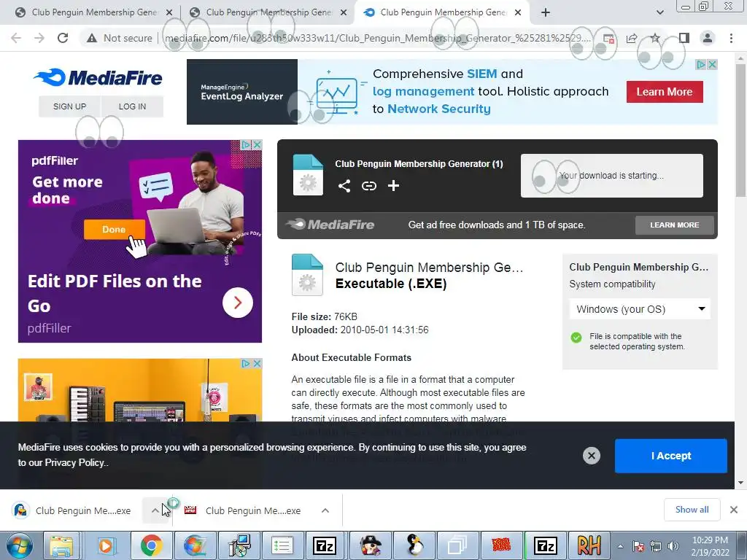The height and width of the screenshot is (560, 747).
Task: Switch to the second Club Penguin tab
Action: [x=268, y=13]
